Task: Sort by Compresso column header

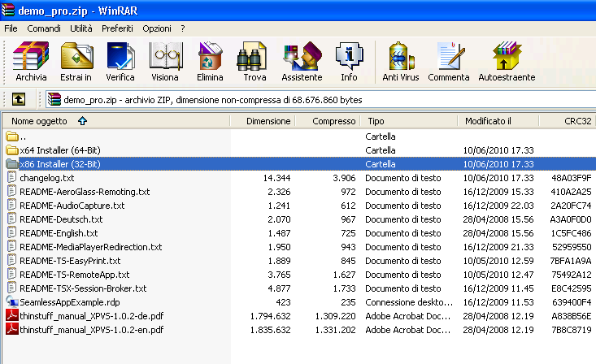Action: 328,121
